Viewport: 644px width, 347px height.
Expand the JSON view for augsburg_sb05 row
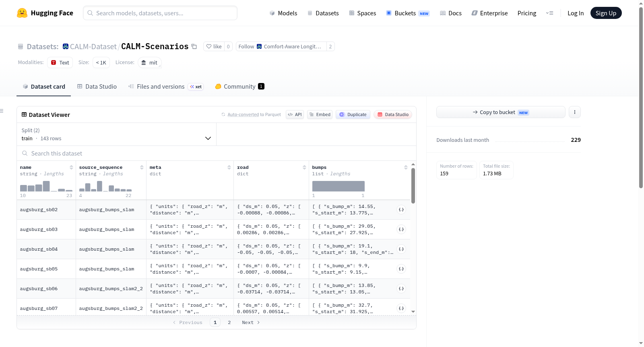coord(401,269)
